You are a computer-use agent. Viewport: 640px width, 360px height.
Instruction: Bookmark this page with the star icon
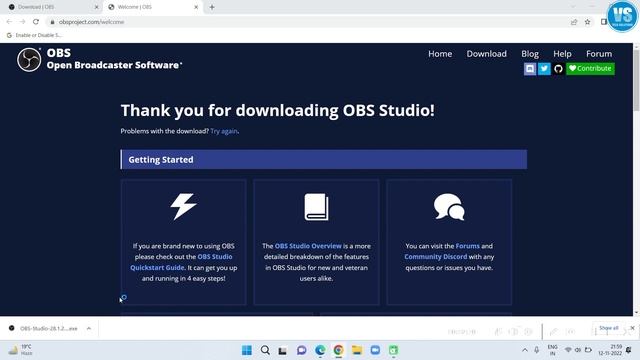pos(587,22)
